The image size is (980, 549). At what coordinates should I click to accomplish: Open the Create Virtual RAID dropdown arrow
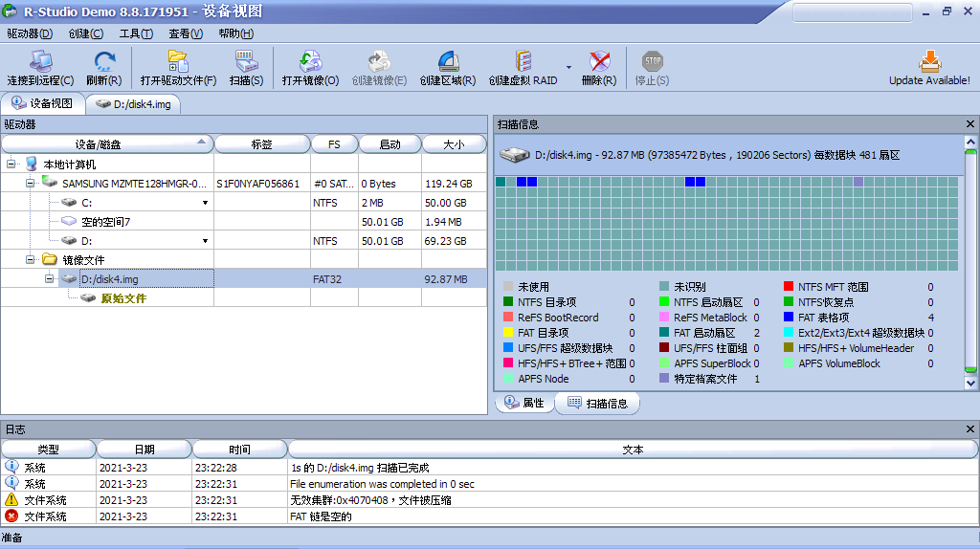click(568, 67)
